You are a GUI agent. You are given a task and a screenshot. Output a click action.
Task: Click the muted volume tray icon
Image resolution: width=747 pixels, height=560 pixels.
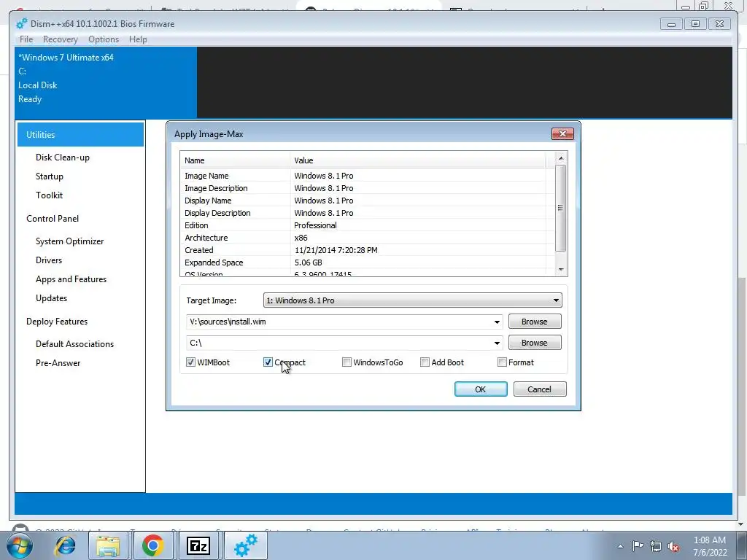tap(673, 546)
